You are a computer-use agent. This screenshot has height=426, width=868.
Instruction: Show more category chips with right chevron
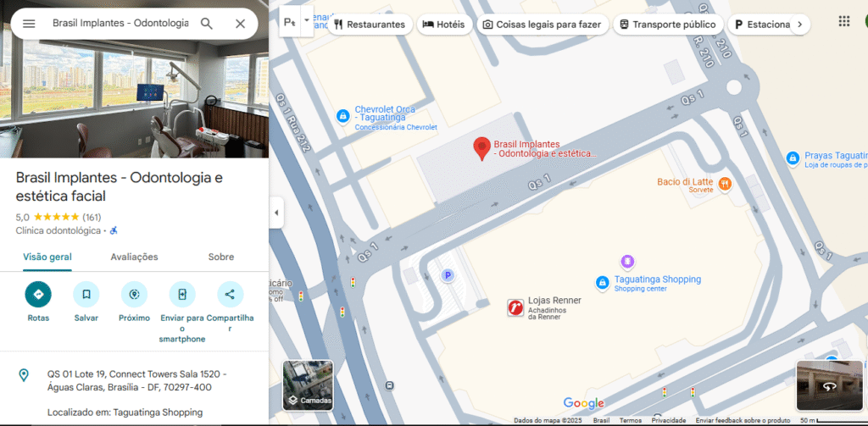click(799, 25)
